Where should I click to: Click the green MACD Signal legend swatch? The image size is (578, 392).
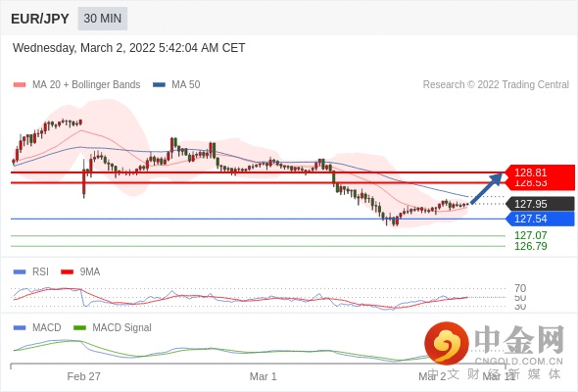[79, 328]
